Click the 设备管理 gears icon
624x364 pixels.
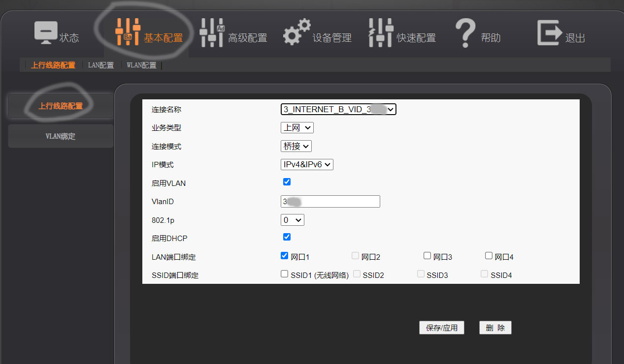296,32
